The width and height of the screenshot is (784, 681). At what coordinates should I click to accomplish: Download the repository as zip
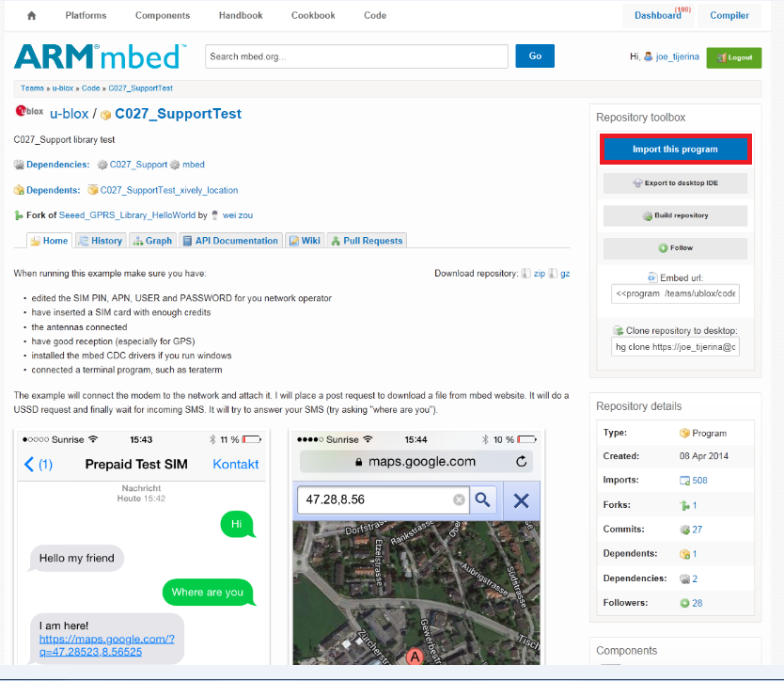(539, 273)
